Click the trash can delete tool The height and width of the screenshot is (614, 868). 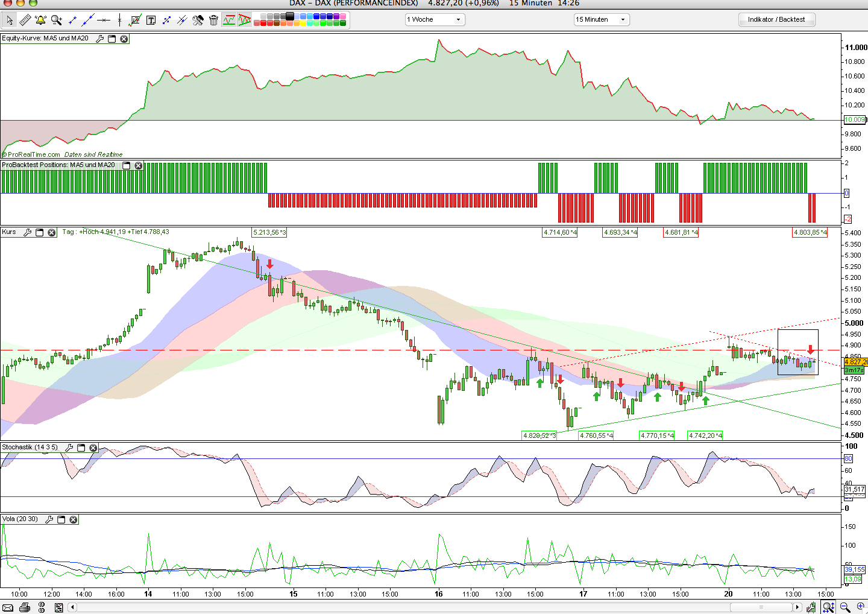(213, 20)
